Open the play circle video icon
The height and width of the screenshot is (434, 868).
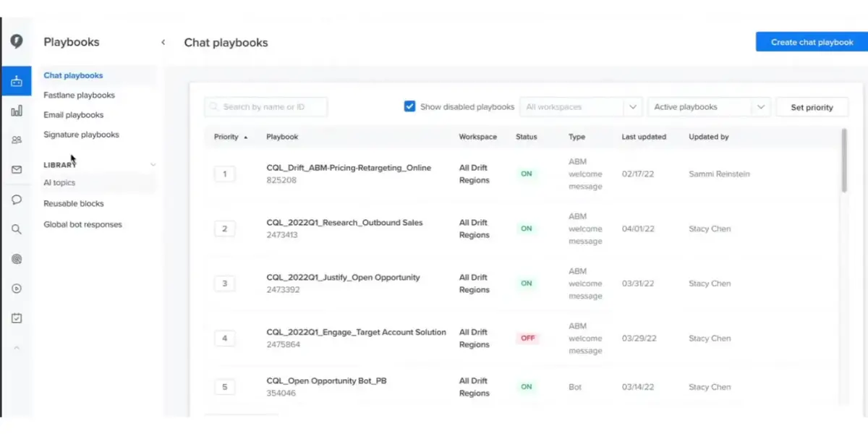pos(17,288)
